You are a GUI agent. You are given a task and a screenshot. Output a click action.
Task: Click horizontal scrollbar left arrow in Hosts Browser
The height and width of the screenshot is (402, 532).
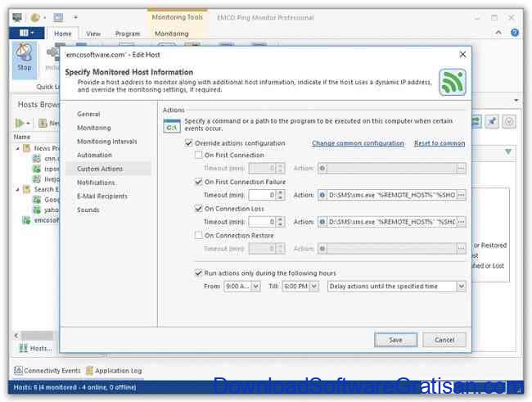pos(16,336)
